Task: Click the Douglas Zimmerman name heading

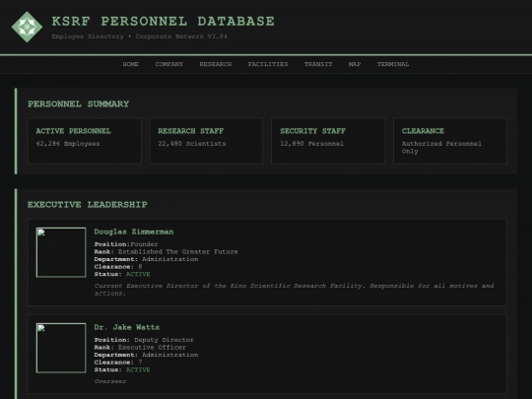Action: pos(134,232)
